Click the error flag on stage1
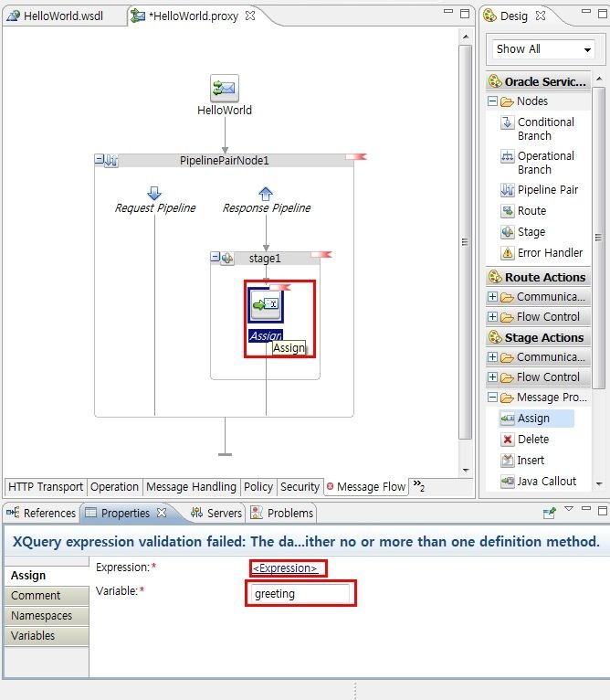This screenshot has width=610, height=700. [x=321, y=254]
